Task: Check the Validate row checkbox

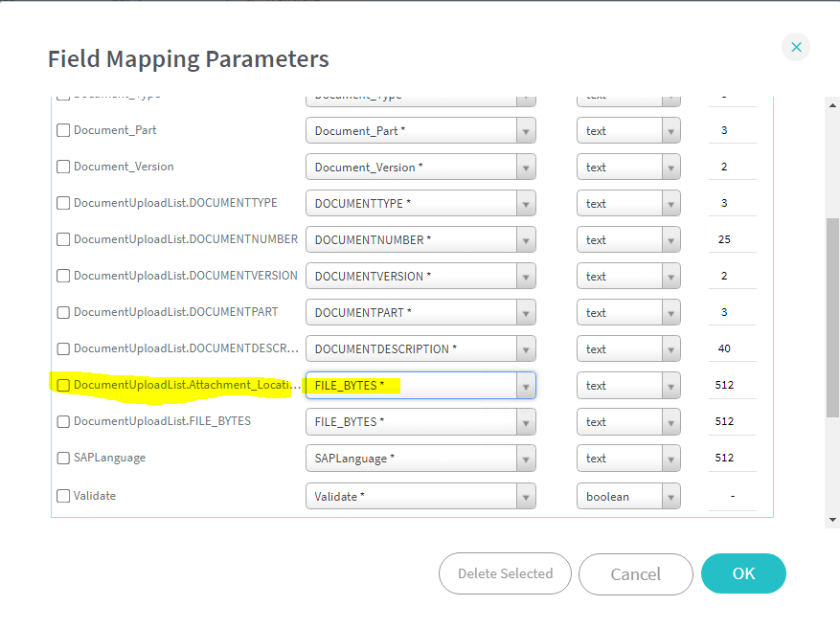Action: coord(63,496)
